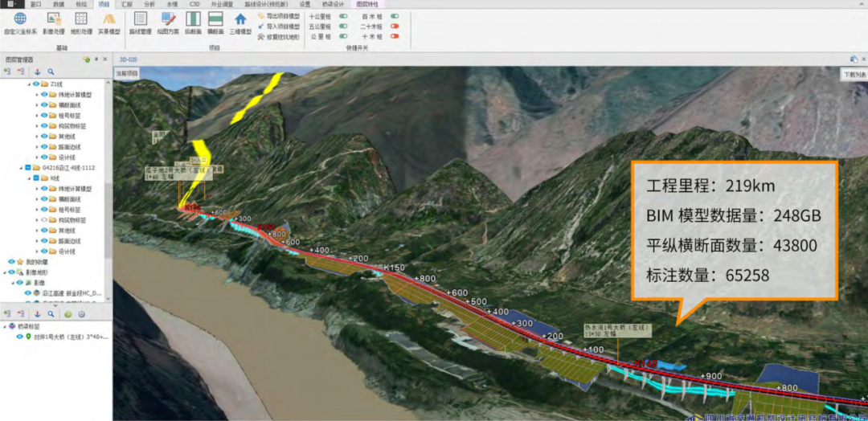Open 路线管理 route management
Image resolution: width=868 pixels, height=421 pixels.
coord(140,22)
